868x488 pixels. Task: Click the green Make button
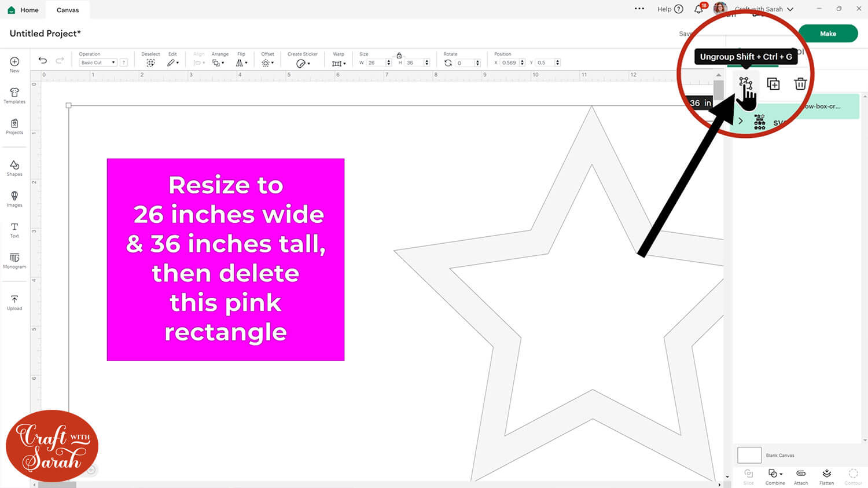tap(828, 34)
